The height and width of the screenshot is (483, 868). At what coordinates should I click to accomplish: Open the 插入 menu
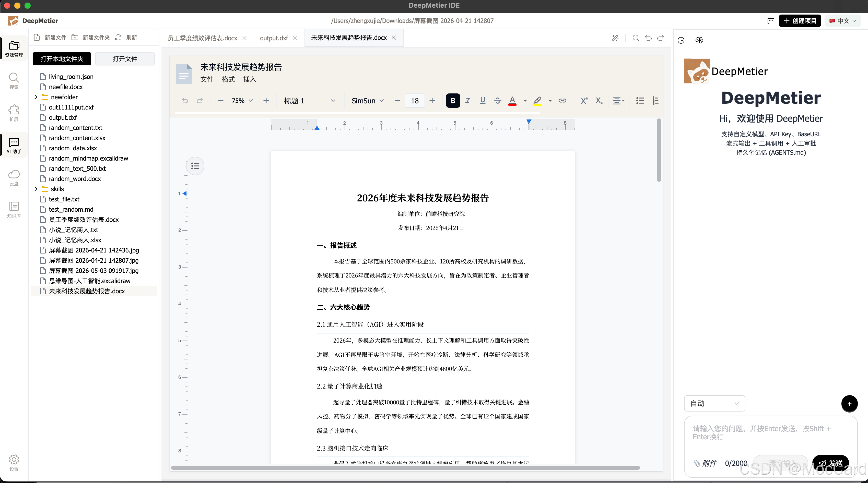point(250,79)
